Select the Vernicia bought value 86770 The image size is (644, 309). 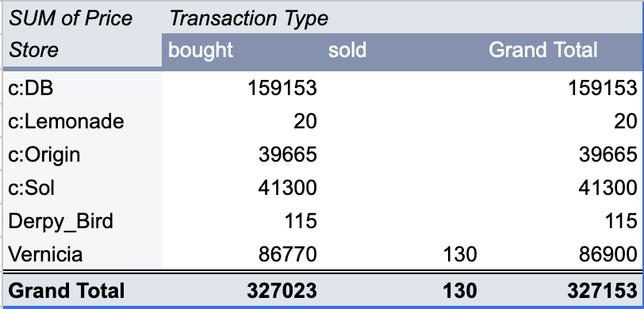(287, 255)
